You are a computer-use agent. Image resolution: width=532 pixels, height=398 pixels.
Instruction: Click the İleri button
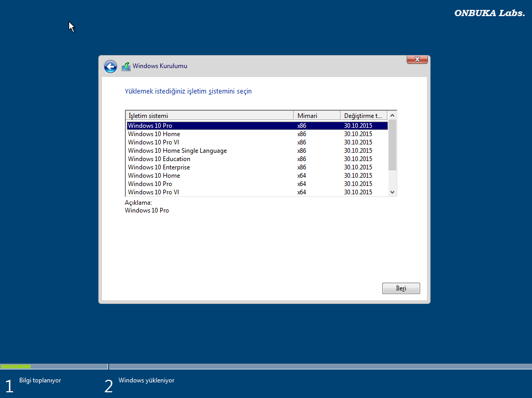(401, 288)
